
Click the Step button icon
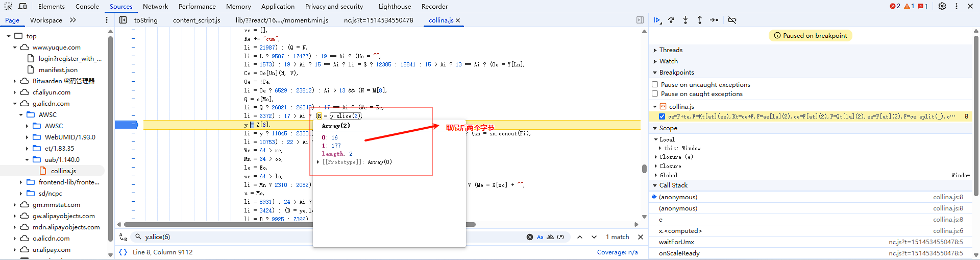click(714, 20)
